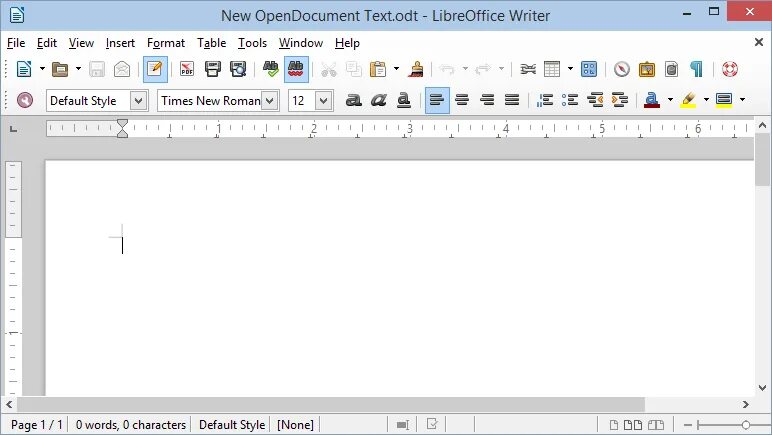Click the Save floppy disk icon
The width and height of the screenshot is (772, 435).
coord(97,69)
